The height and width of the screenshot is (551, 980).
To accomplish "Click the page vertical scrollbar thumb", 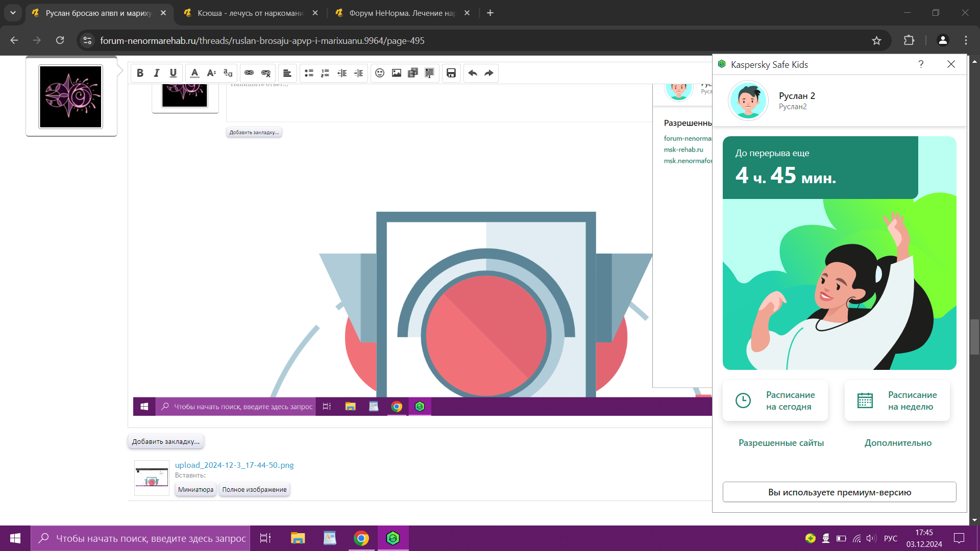I will (975, 337).
